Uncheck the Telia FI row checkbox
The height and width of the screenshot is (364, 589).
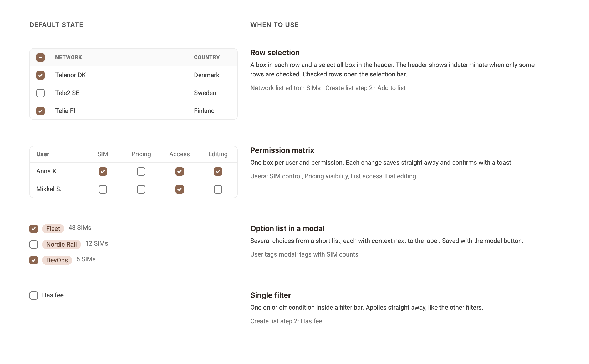(40, 111)
